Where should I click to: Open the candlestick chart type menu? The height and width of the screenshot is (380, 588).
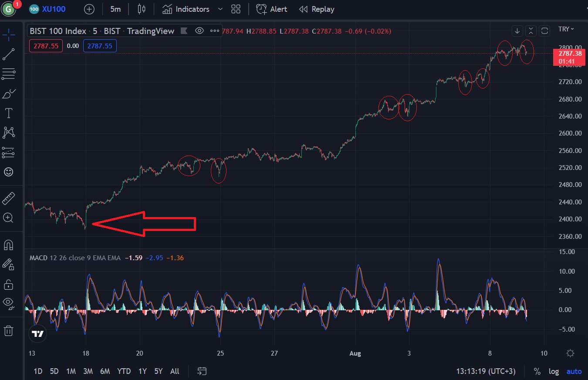141,9
